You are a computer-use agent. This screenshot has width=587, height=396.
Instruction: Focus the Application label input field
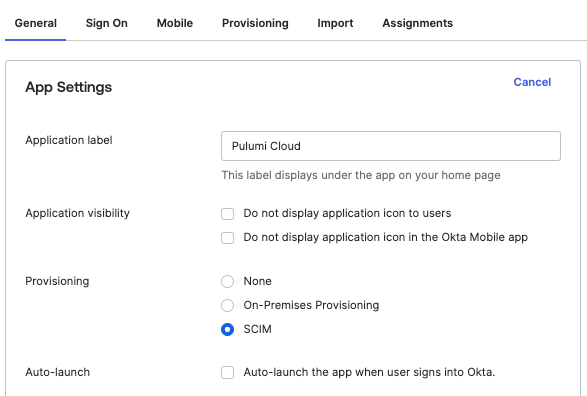point(391,146)
